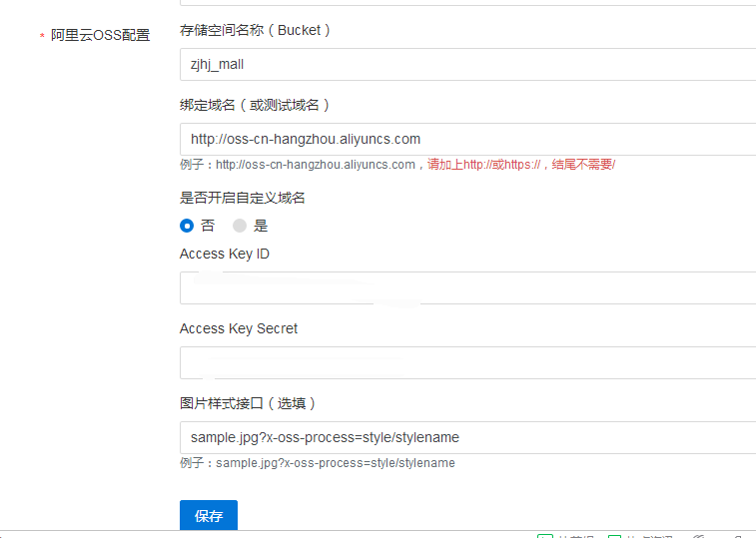Click the 图片样式接口（选填）label
This screenshot has height=538, width=756.
pos(248,403)
